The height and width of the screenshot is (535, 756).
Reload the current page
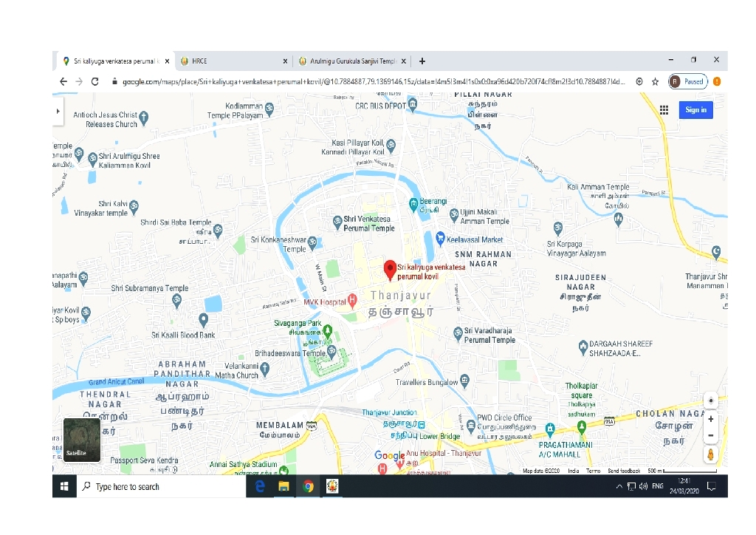pyautogui.click(x=94, y=81)
